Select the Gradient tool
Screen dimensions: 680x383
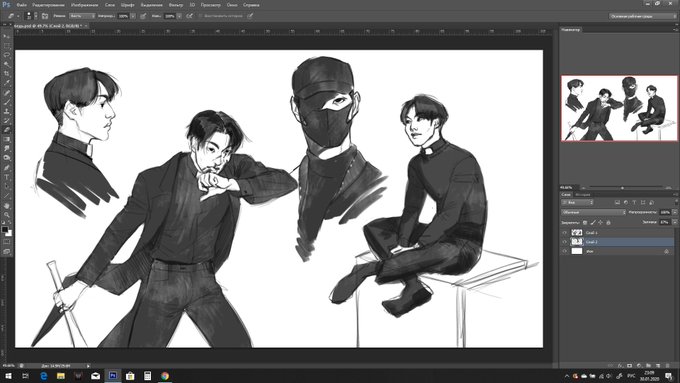pyautogui.click(x=7, y=139)
